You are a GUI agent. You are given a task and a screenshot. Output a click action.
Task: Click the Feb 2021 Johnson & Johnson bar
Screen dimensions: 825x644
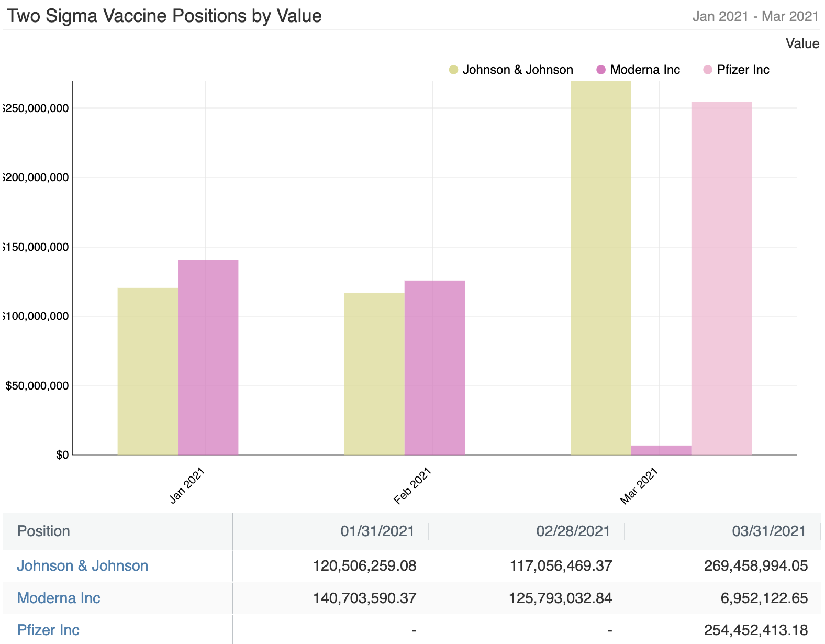click(374, 374)
